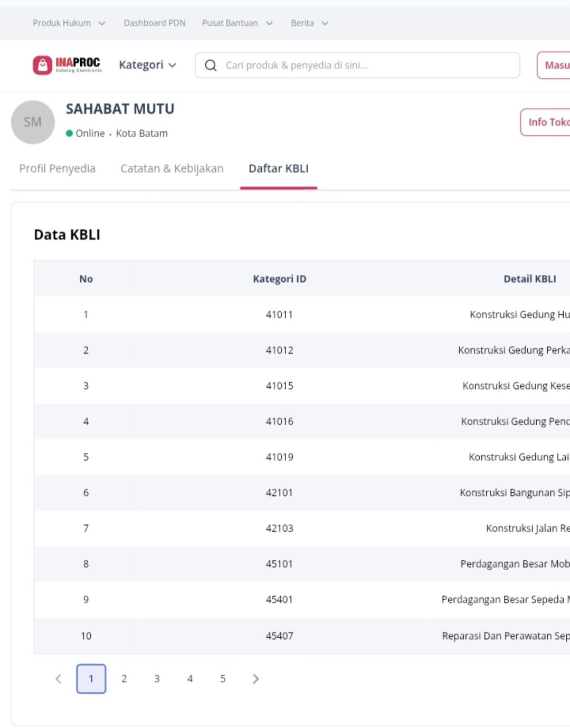Expand the Pusat Bantuan menu
The height and width of the screenshot is (728, 570).
pos(237,23)
